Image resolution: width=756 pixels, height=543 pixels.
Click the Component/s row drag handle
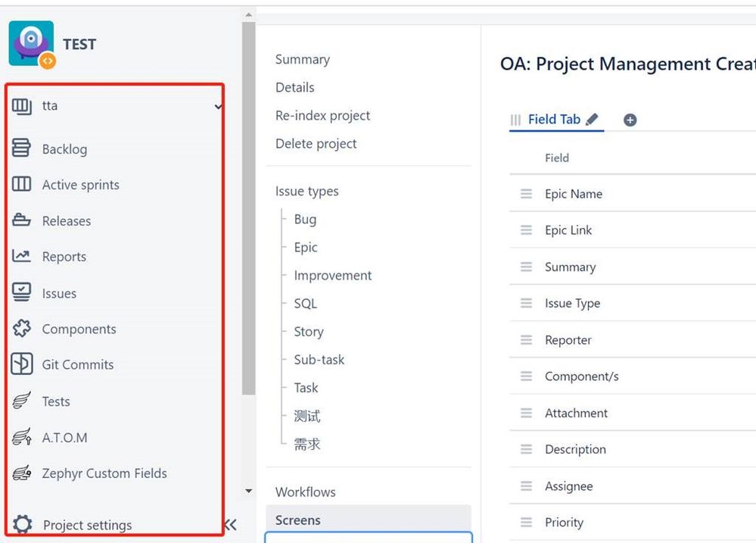click(526, 376)
